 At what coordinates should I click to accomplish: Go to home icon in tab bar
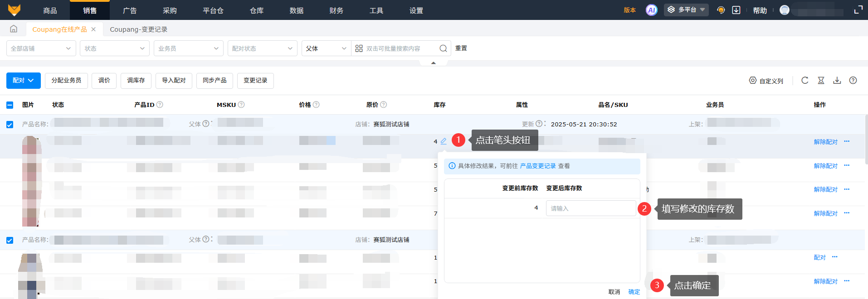14,29
